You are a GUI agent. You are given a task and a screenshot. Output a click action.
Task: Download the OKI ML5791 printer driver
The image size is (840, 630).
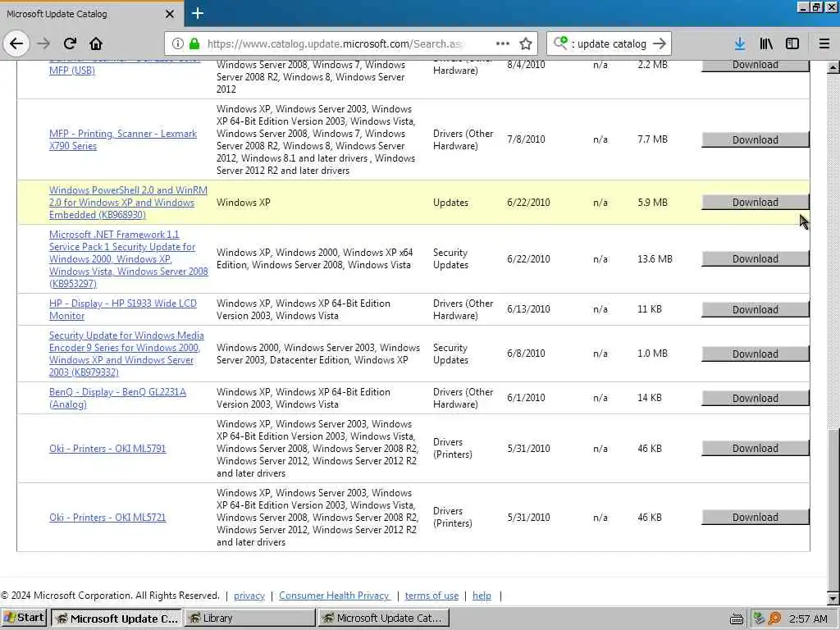(x=756, y=449)
